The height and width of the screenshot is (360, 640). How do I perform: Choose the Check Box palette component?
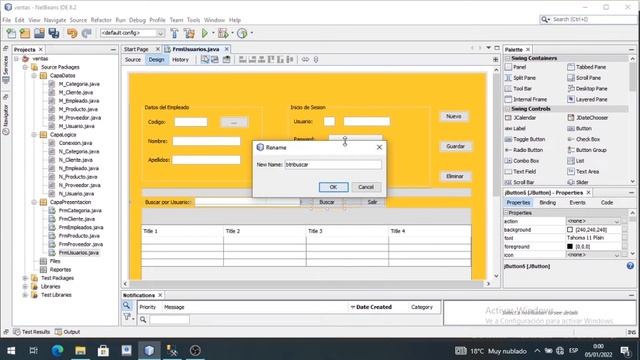coord(584,139)
